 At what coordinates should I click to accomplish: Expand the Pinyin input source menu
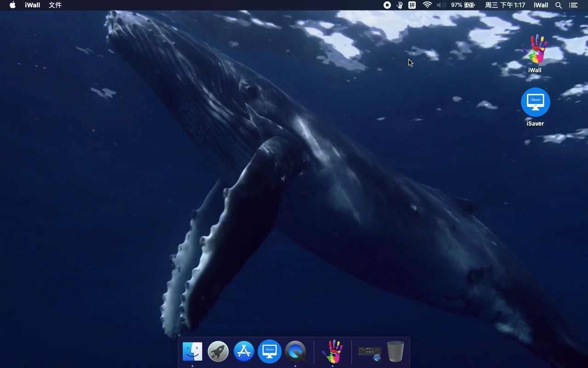(x=413, y=5)
